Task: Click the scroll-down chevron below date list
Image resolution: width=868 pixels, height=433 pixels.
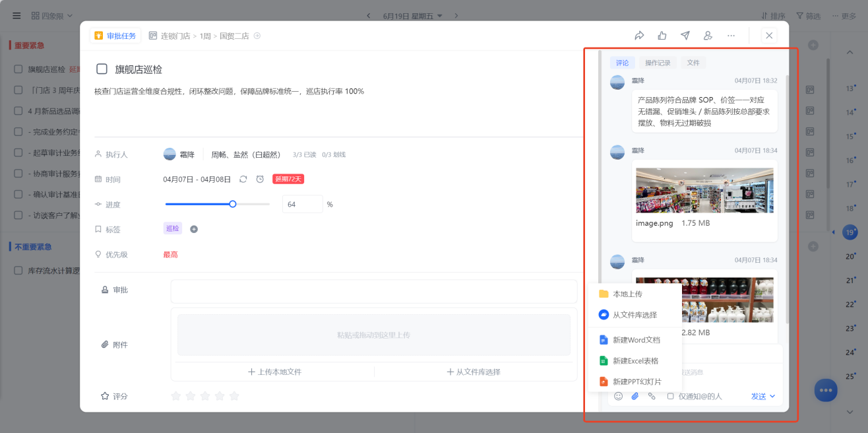Action: 850,412
